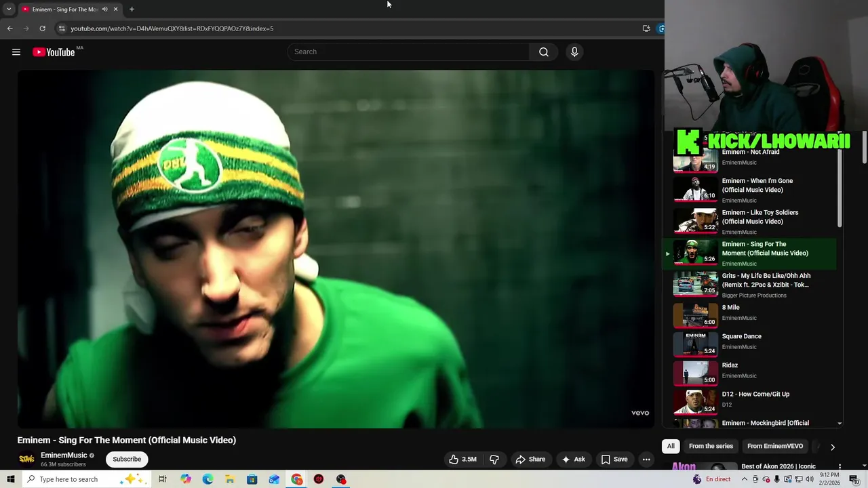Open more actions three-dot menu
Screen dimensions: 868x488
[x=646, y=459]
